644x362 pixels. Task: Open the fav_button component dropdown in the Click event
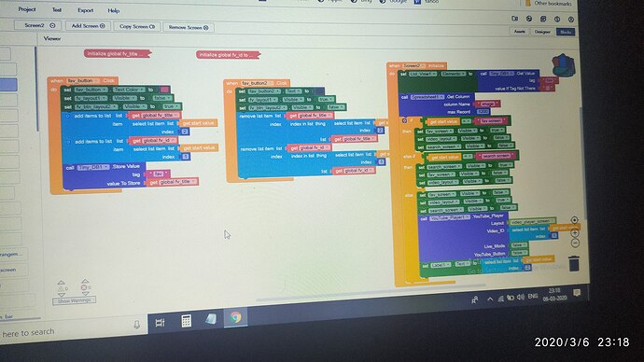pos(83,81)
